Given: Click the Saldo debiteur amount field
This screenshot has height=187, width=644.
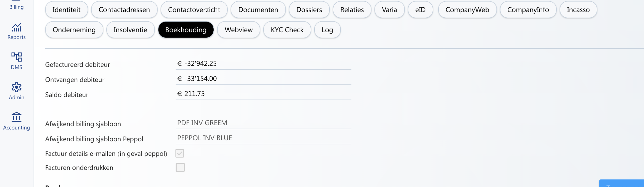Looking at the screenshot, I should pyautogui.click(x=263, y=94).
